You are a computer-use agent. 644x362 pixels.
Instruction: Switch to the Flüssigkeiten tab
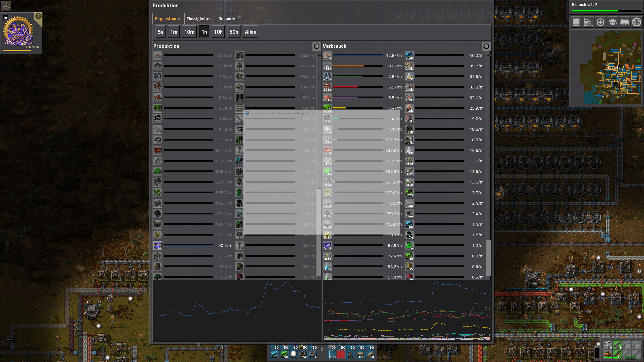(x=199, y=19)
